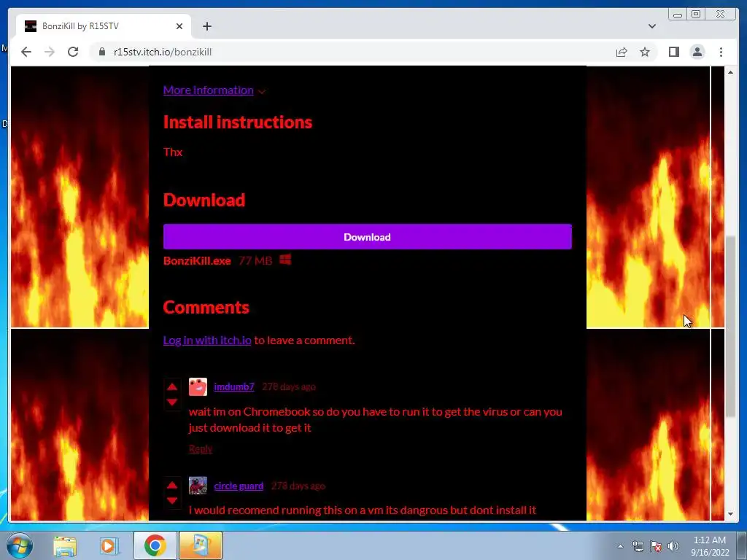This screenshot has width=747, height=560.
Task: Click the '77 MB' file size text
Action: click(x=255, y=260)
